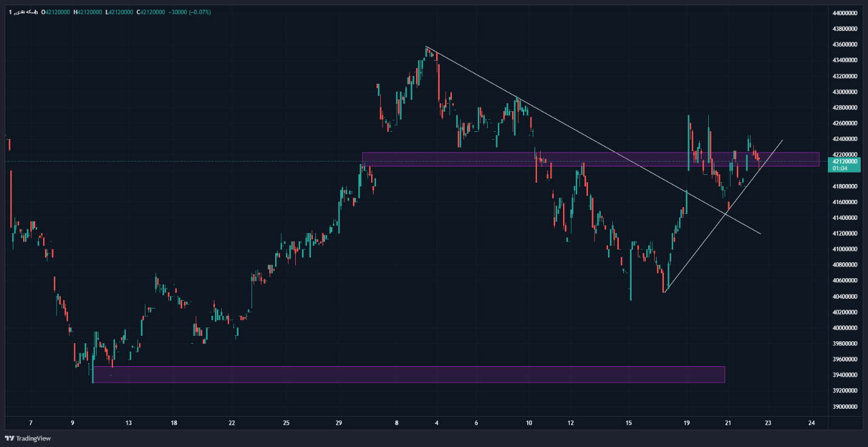Click the TradingView logo icon
868x447 pixels.
tap(9, 438)
